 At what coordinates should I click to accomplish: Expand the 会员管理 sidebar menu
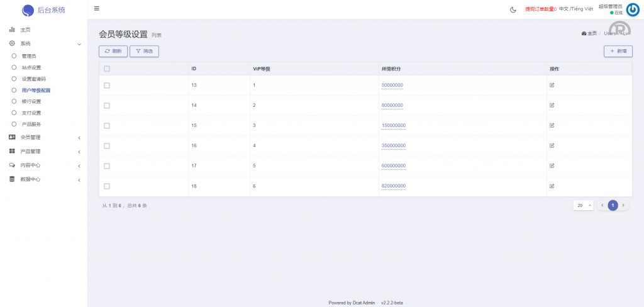tap(43, 137)
